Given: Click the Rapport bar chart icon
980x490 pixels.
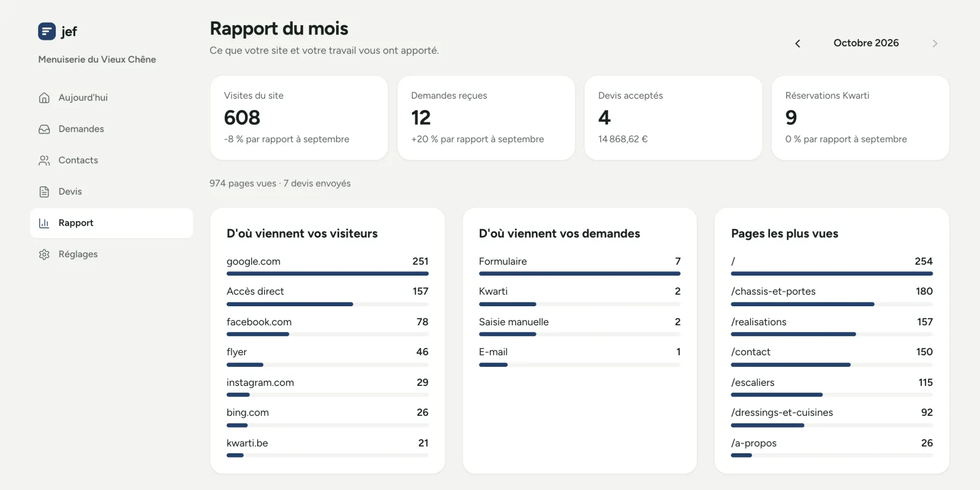Looking at the screenshot, I should click(44, 223).
